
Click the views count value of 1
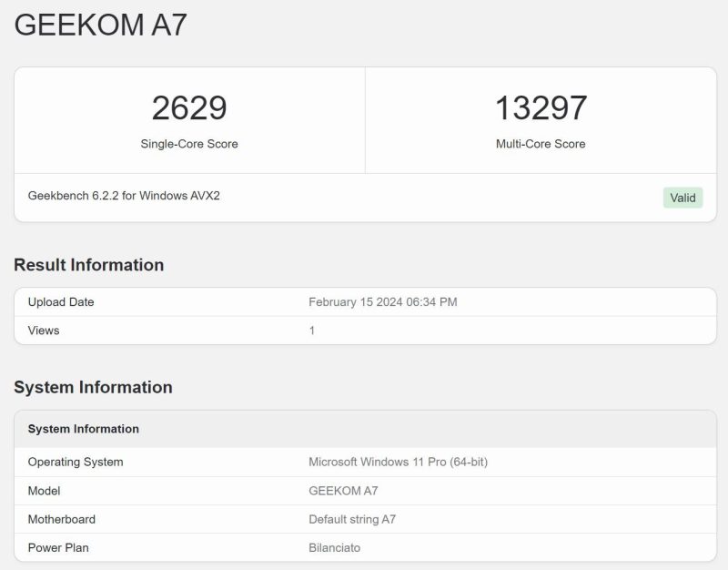pos(312,331)
